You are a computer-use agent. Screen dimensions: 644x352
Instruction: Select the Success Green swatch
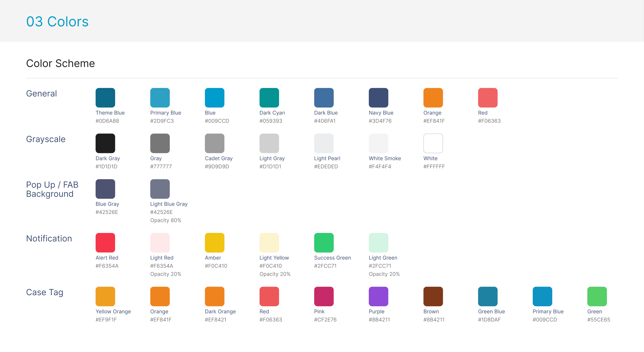coord(324,243)
